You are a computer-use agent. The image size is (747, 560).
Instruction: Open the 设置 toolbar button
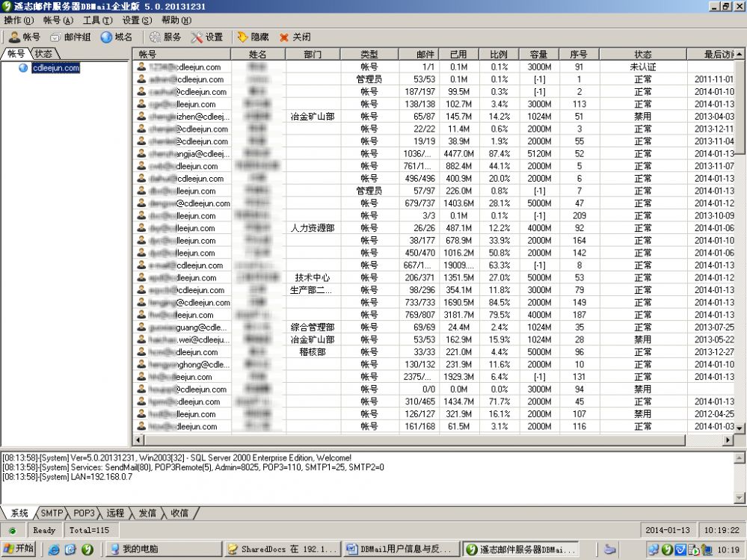pyautogui.click(x=207, y=37)
